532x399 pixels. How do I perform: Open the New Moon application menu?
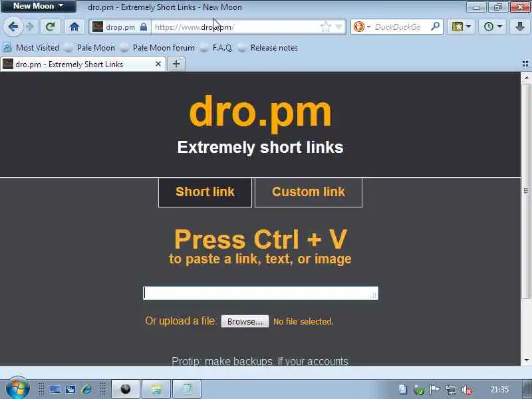pos(39,6)
